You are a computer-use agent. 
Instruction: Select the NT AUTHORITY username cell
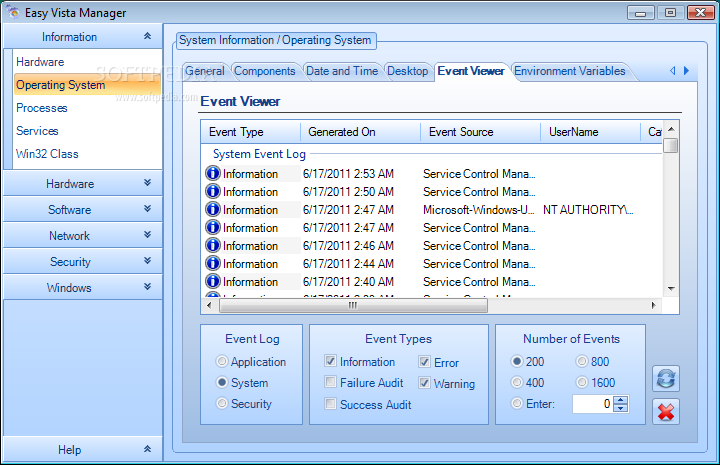pyautogui.click(x=588, y=210)
